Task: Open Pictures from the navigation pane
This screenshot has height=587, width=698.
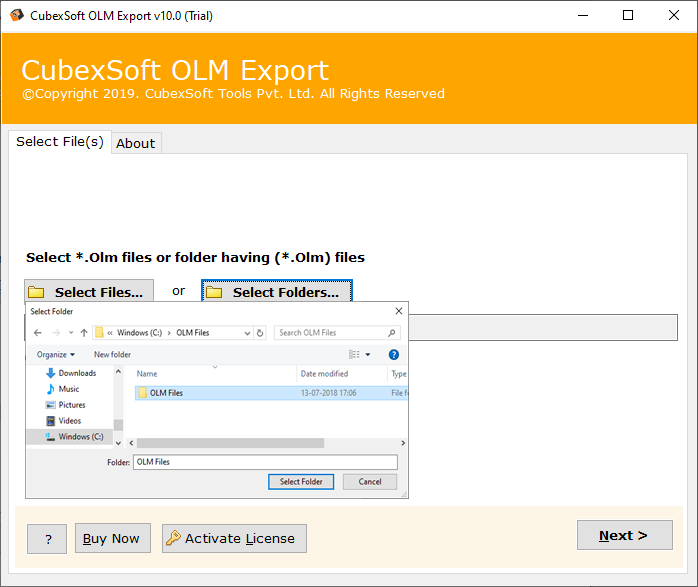Action: pos(72,405)
